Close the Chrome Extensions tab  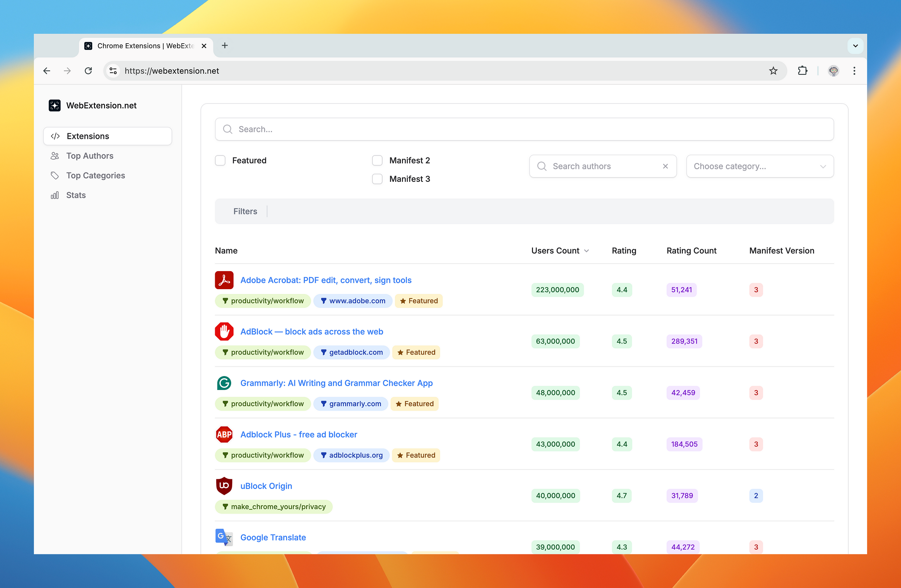pos(204,46)
